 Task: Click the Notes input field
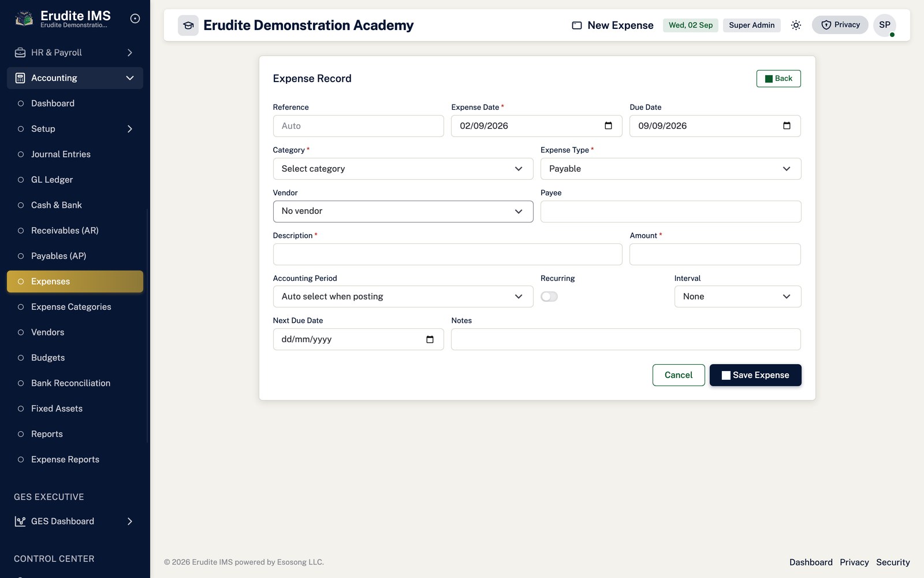click(x=626, y=339)
